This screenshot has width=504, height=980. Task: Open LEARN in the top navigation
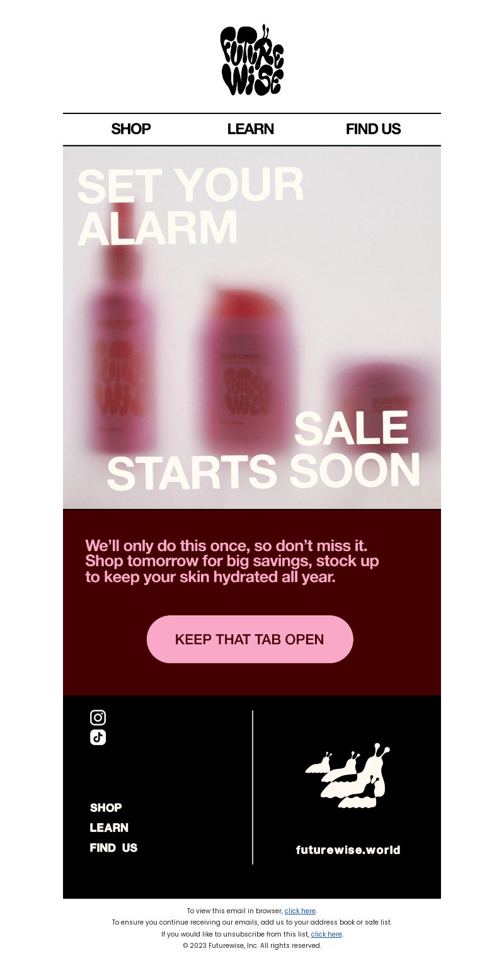coord(250,129)
